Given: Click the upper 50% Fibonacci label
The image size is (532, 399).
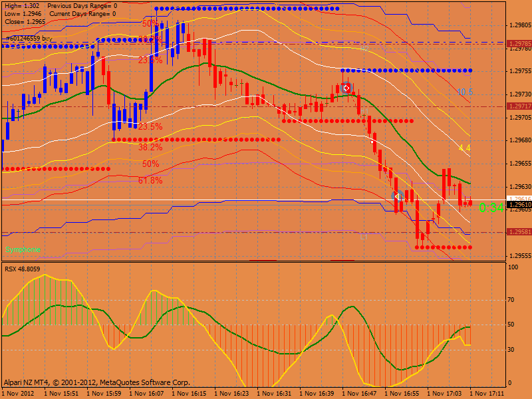Looking at the screenshot, I should pyautogui.click(x=150, y=23).
